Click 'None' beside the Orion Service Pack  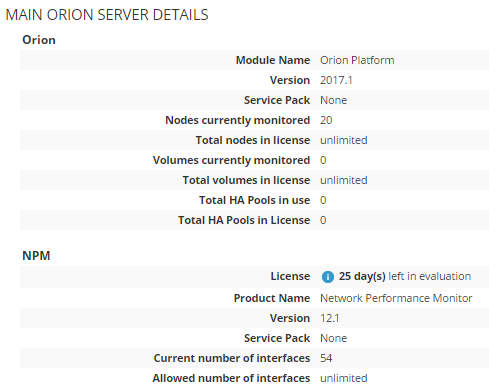[333, 100]
